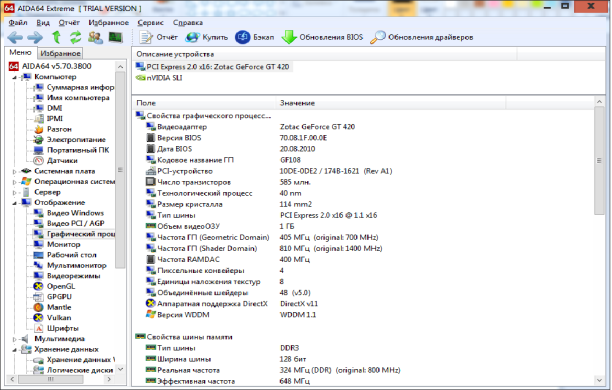
Task: Select the IPMI tree item
Action: 55,119
